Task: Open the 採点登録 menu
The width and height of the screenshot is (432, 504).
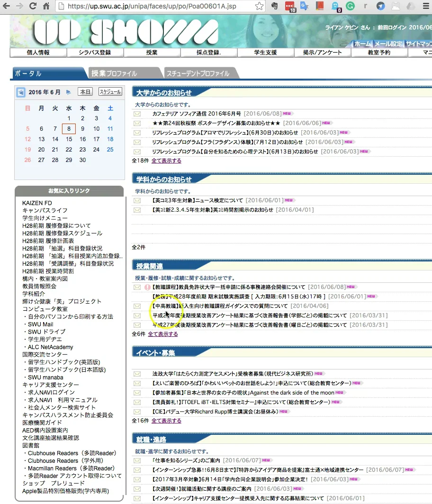Action: (x=209, y=53)
